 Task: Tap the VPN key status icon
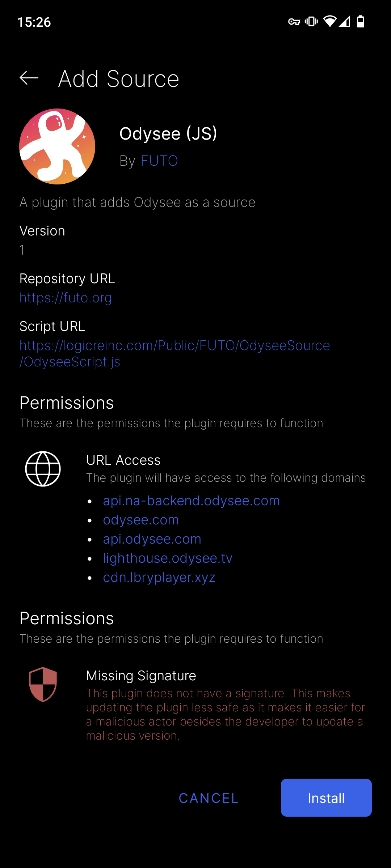(294, 22)
